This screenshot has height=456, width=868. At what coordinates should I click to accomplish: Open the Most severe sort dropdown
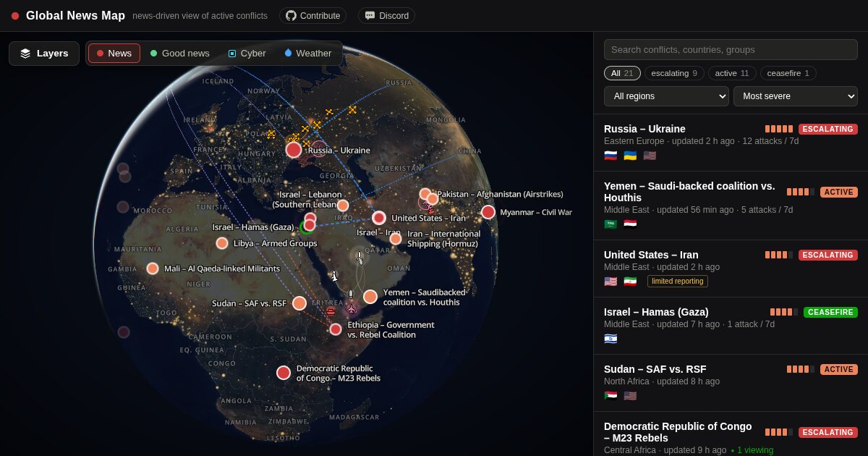pyautogui.click(x=796, y=96)
